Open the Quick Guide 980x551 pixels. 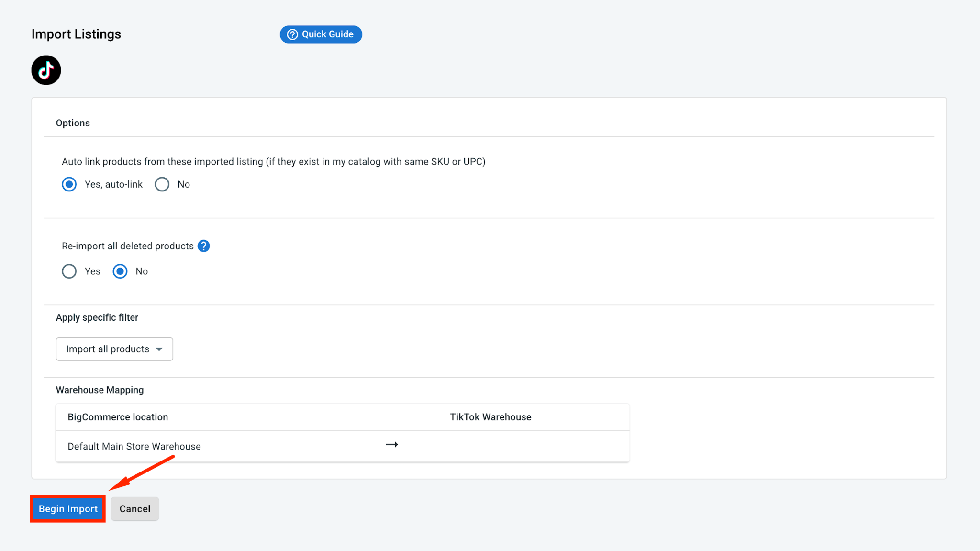pos(321,34)
